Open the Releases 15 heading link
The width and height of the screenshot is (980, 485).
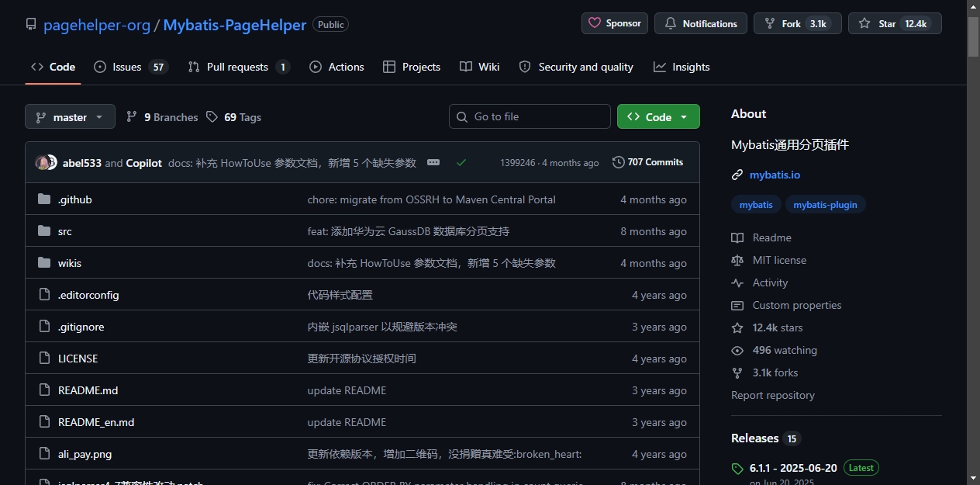tap(766, 438)
